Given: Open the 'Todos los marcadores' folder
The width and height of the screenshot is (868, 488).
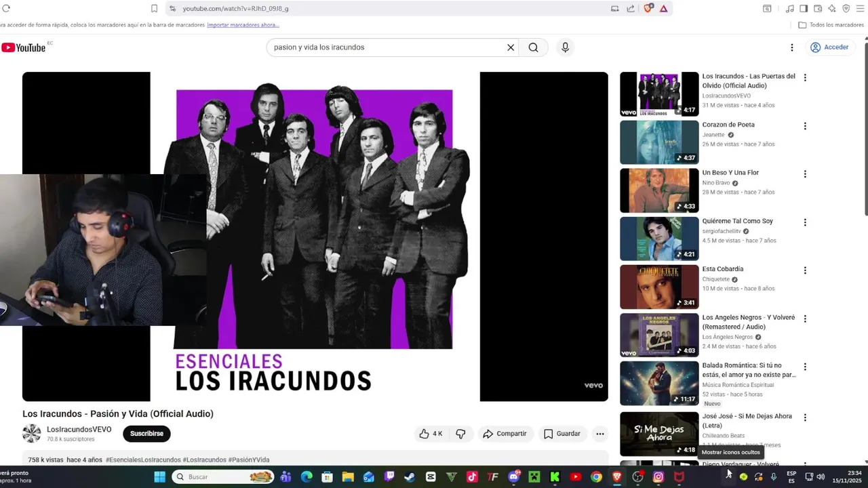Looking at the screenshot, I should pos(831,25).
